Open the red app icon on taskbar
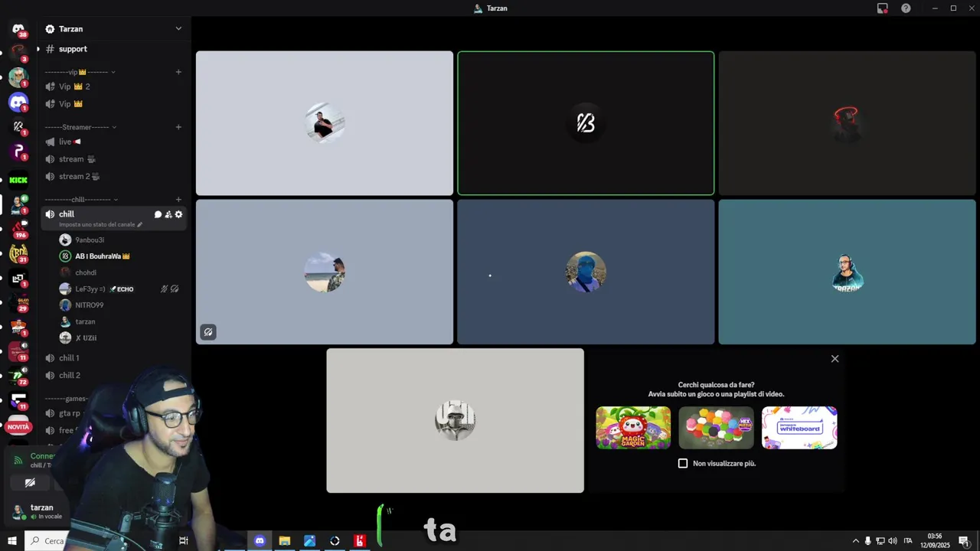 [x=360, y=541]
